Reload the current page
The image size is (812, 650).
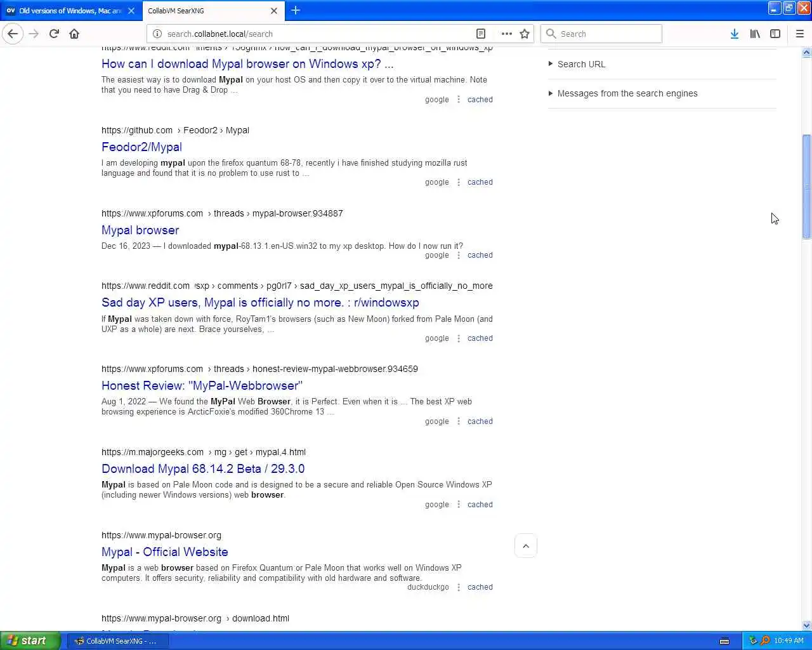coord(54,34)
